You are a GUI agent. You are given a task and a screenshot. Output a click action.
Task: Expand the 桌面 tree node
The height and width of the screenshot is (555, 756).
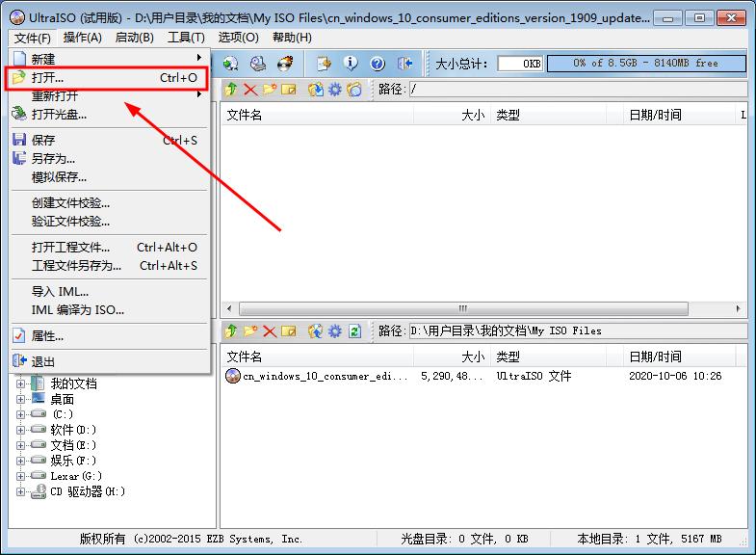point(20,399)
